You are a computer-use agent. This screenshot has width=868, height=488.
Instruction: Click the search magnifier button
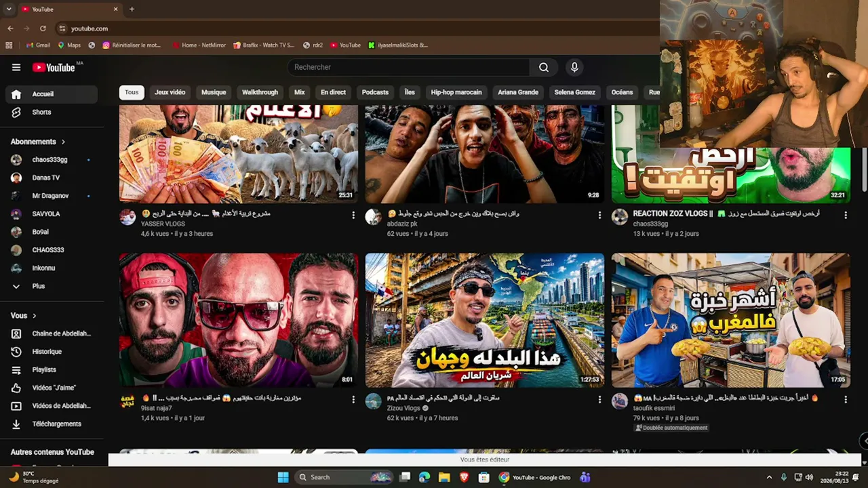pos(544,67)
